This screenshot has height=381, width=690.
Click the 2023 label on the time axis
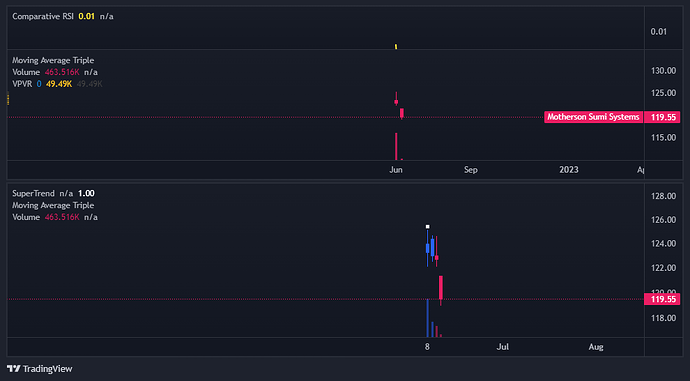569,170
